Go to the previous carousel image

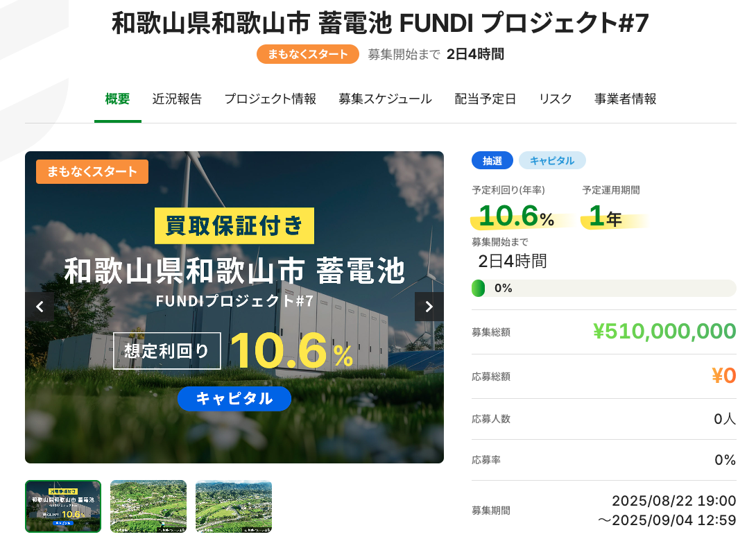pyautogui.click(x=40, y=307)
